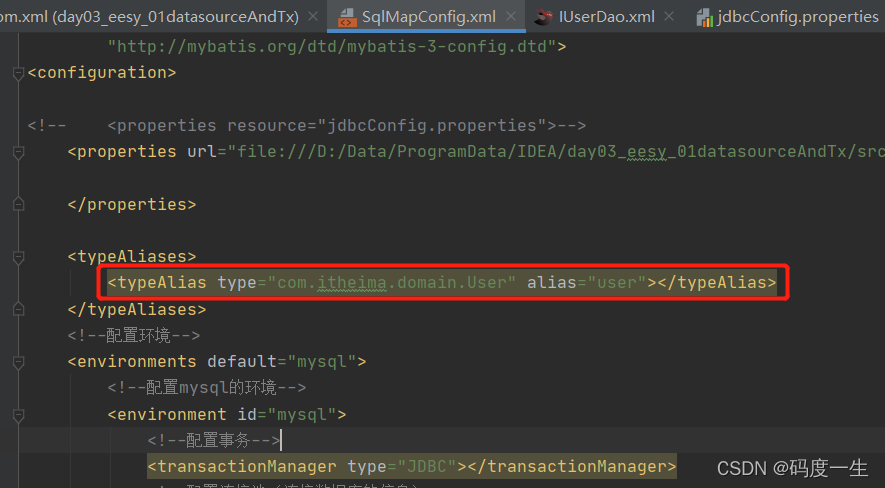Collapse the environments default mysql fold
This screenshot has width=885, height=488.
(x=18, y=362)
